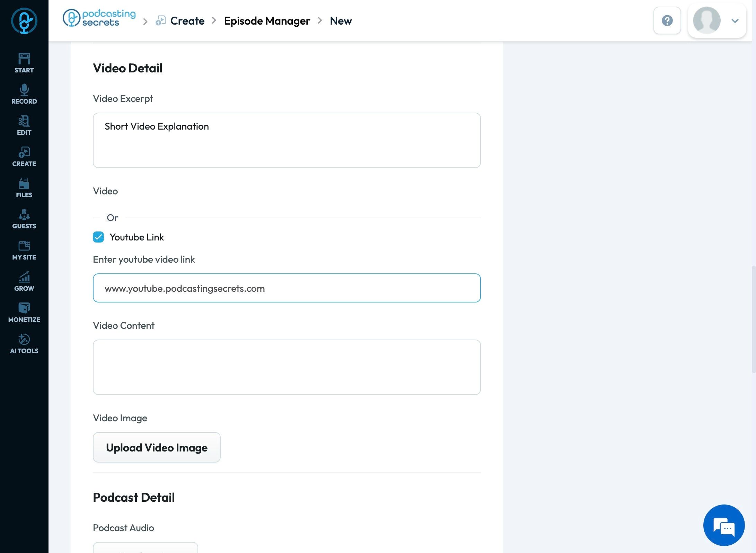Open the Files section
This screenshot has width=756, height=553.
[24, 188]
